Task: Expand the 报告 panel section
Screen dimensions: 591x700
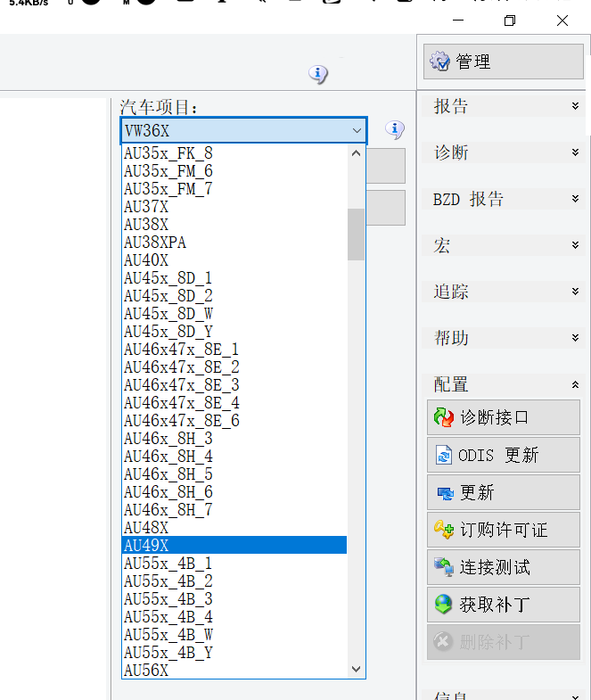Action: [x=575, y=107]
